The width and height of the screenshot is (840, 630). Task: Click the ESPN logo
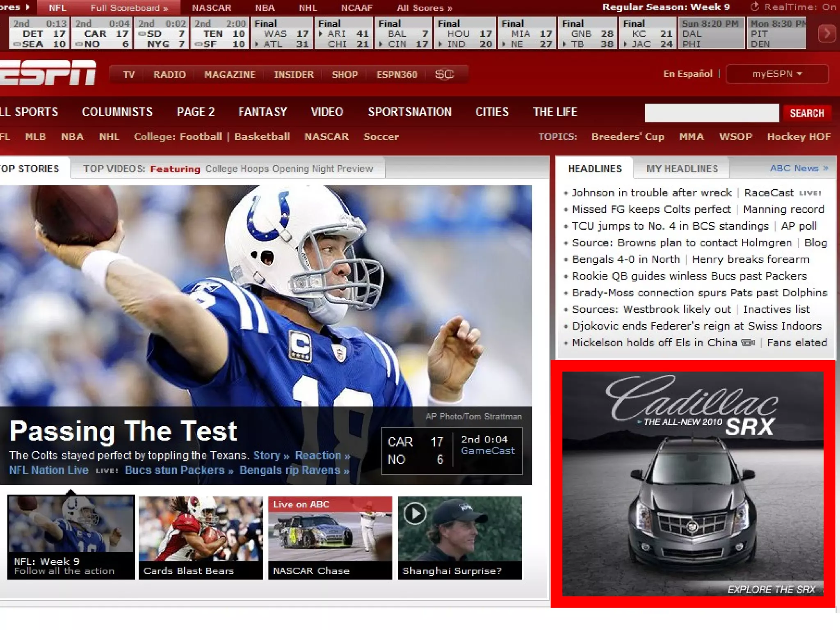tap(48, 73)
